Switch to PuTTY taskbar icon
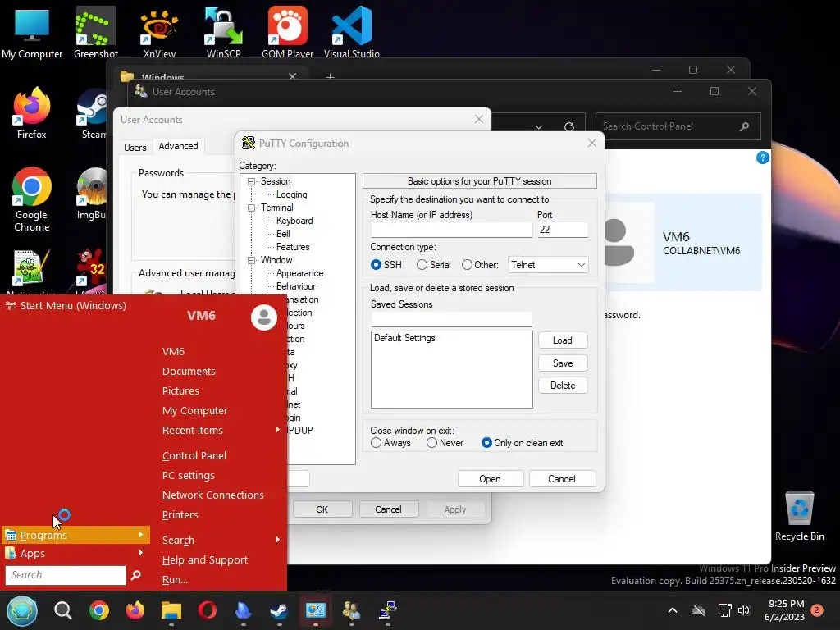 coord(387,610)
